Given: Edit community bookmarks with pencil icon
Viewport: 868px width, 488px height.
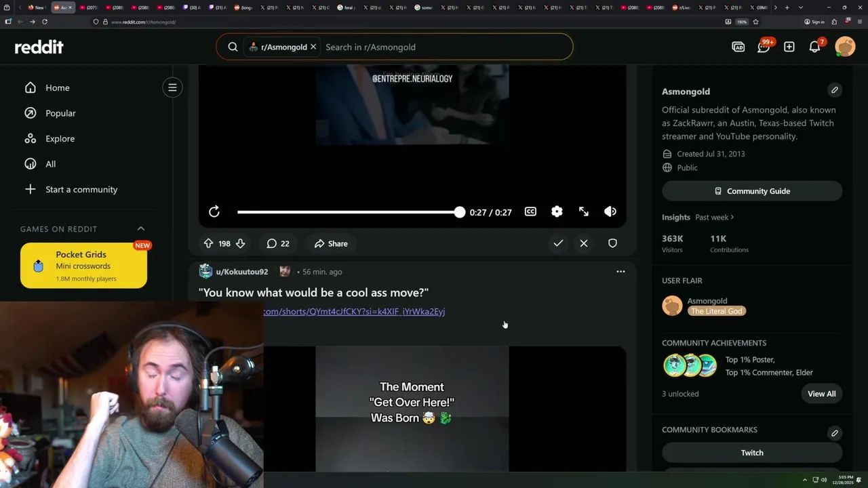Looking at the screenshot, I should 835,433.
